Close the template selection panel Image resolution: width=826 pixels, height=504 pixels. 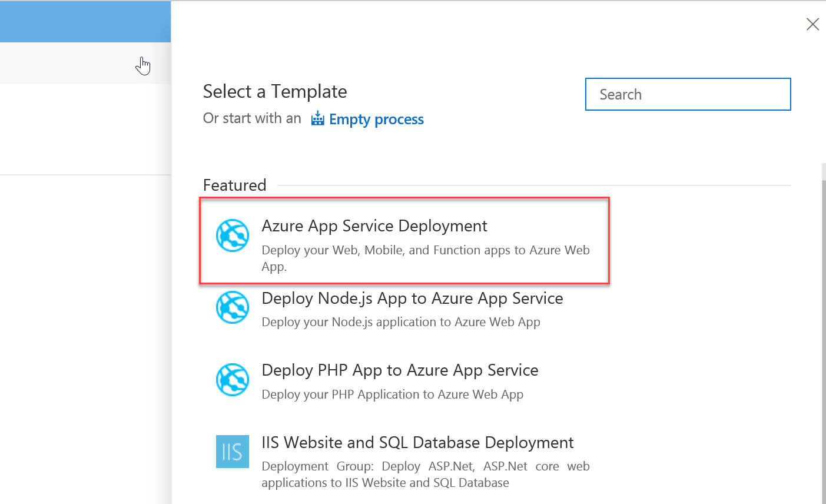[812, 24]
